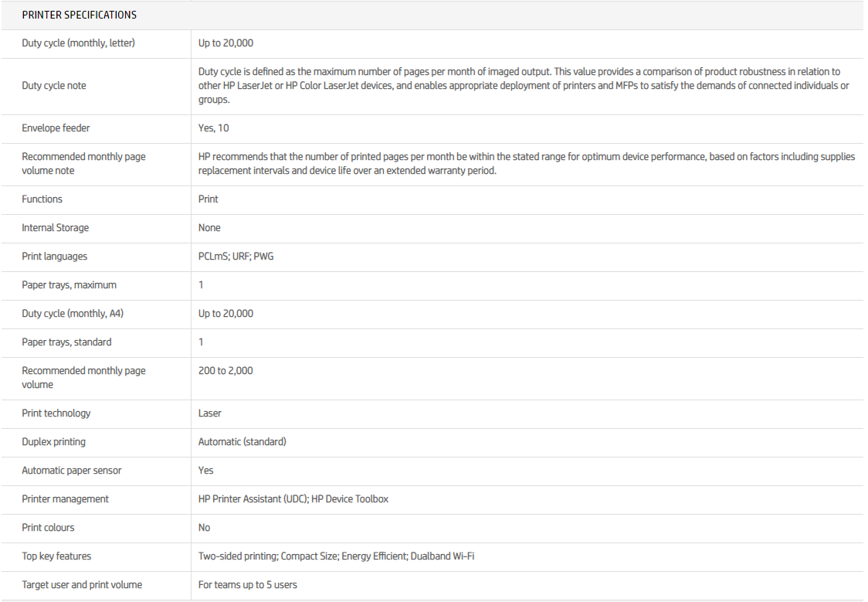Click the "HP Printer Assistant (UDC); HP Device Toolbox" value
Screen dimensions: 868x602
click(x=293, y=499)
